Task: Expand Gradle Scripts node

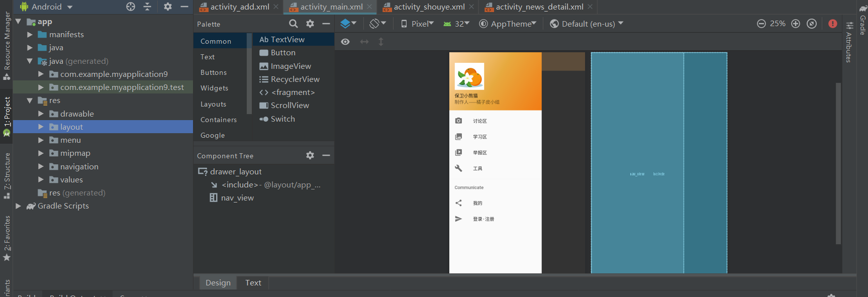Action: click(x=19, y=206)
